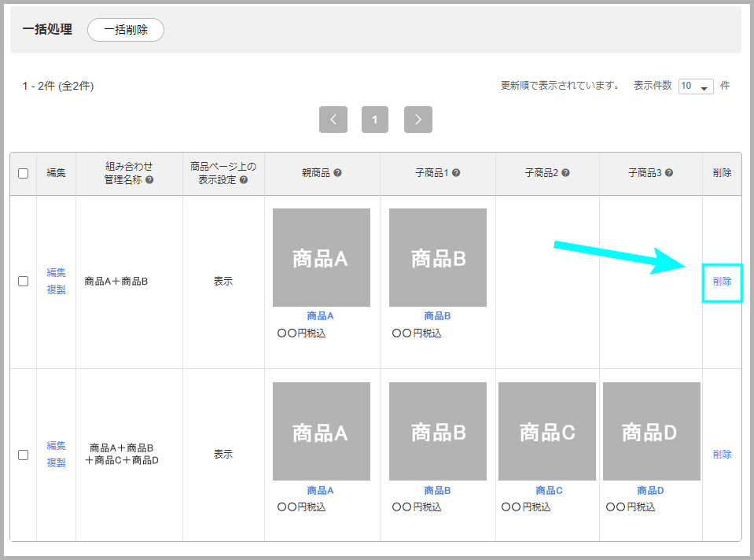Open 商品B thumbnail in first row
Image resolution: width=754 pixels, height=560 pixels.
[x=438, y=257]
